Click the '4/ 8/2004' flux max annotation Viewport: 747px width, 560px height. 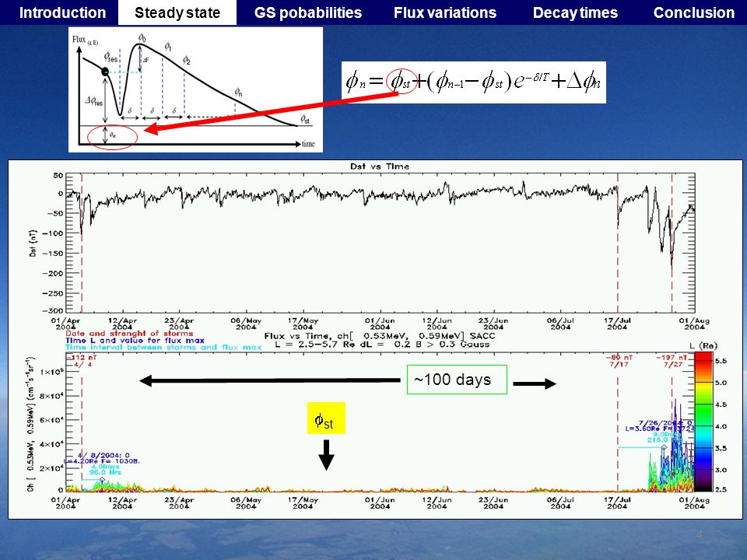[x=103, y=458]
